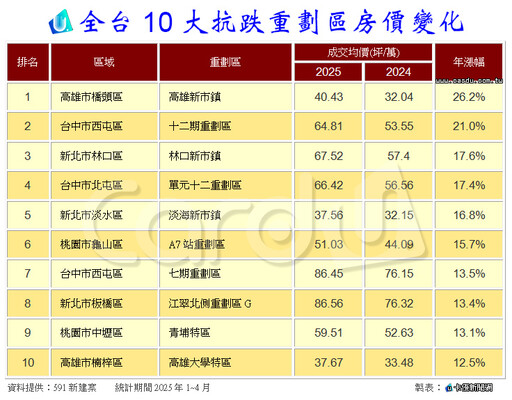Select the 37.67 price value
Viewport: 512px width, 400px height.
coord(328,362)
